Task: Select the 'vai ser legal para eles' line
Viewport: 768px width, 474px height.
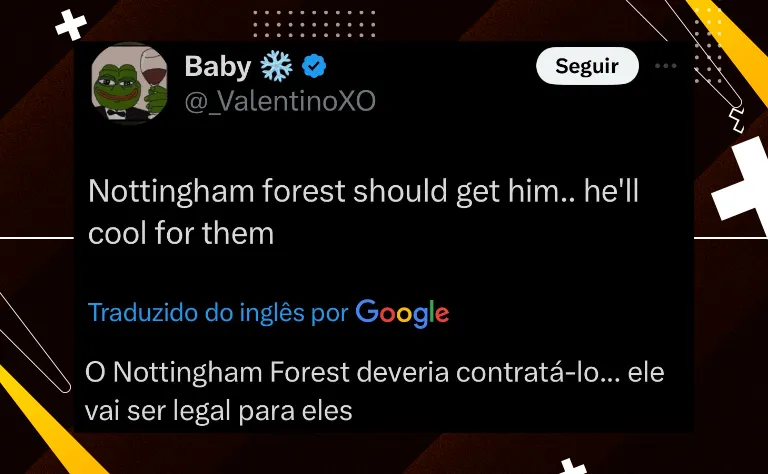Action: [218, 410]
